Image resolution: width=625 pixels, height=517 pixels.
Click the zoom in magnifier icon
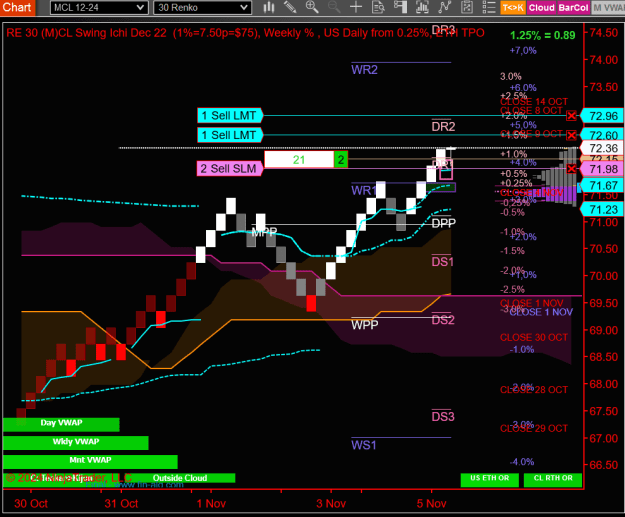point(312,7)
